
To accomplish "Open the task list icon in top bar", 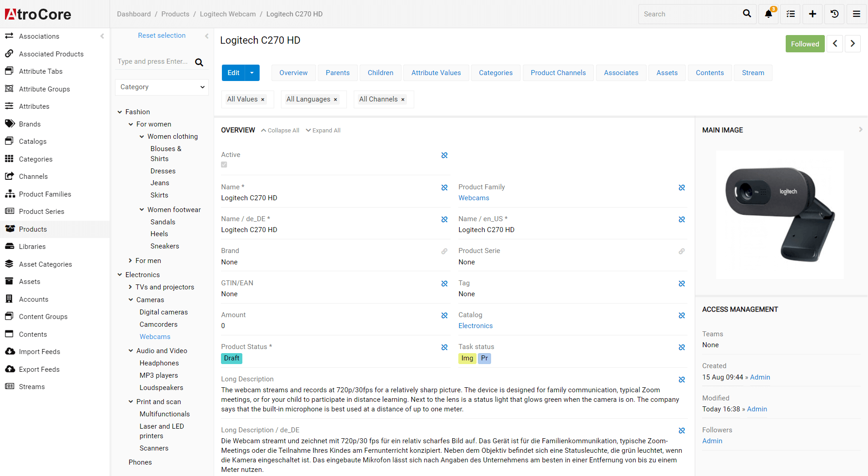I will click(x=791, y=14).
